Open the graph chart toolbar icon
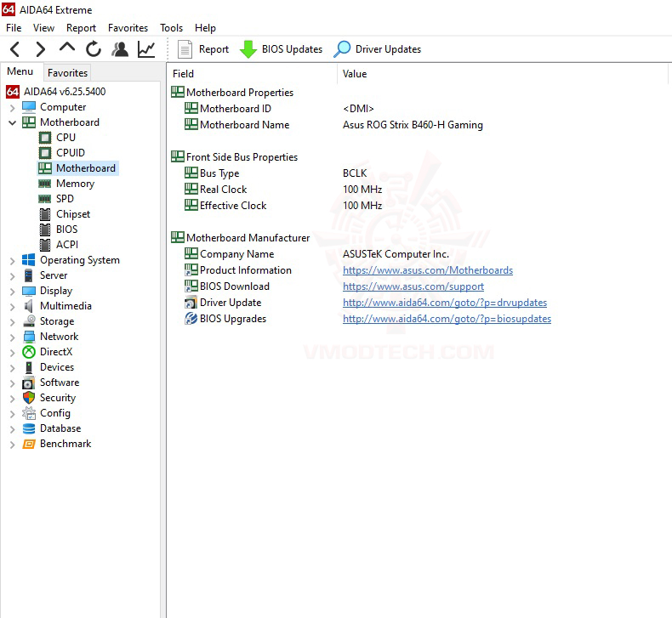This screenshot has width=672, height=618. (146, 49)
